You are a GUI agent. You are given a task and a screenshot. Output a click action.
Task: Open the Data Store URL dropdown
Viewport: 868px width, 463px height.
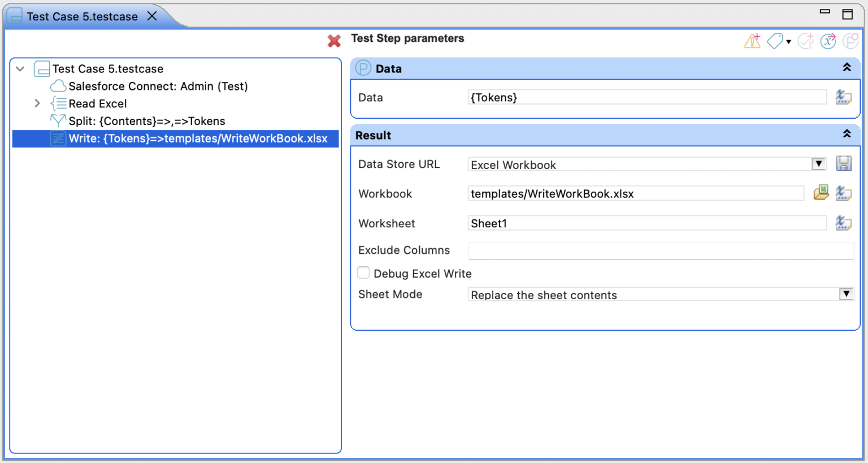(x=818, y=163)
